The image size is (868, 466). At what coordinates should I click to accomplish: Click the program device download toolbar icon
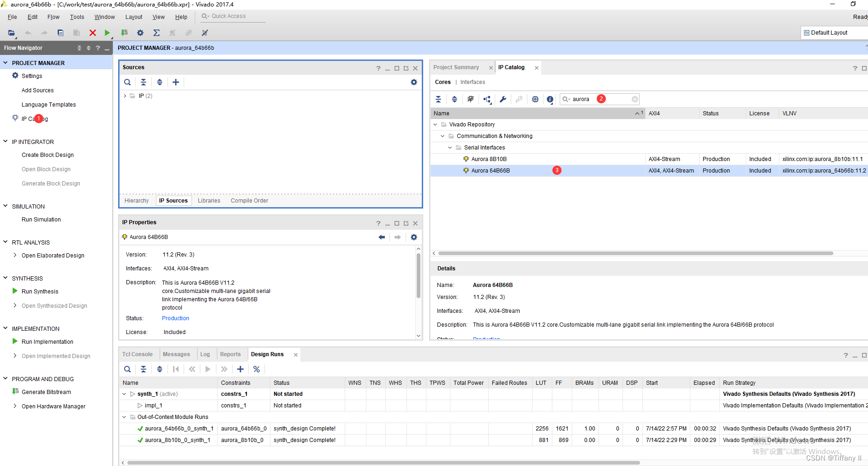click(x=124, y=33)
